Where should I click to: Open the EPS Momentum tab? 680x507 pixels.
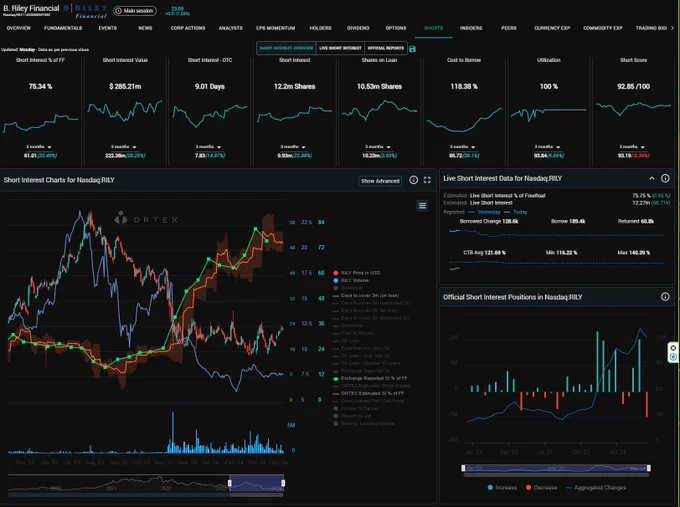275,28
